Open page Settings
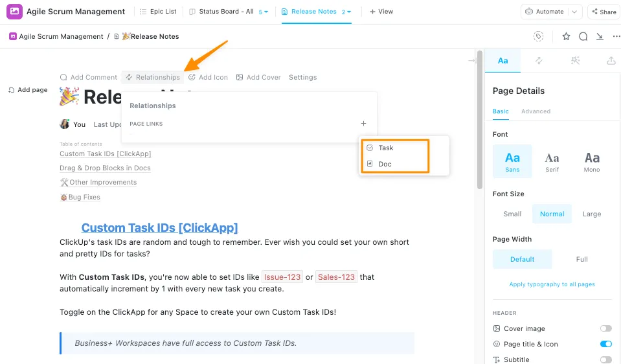621x364 pixels. click(x=302, y=77)
